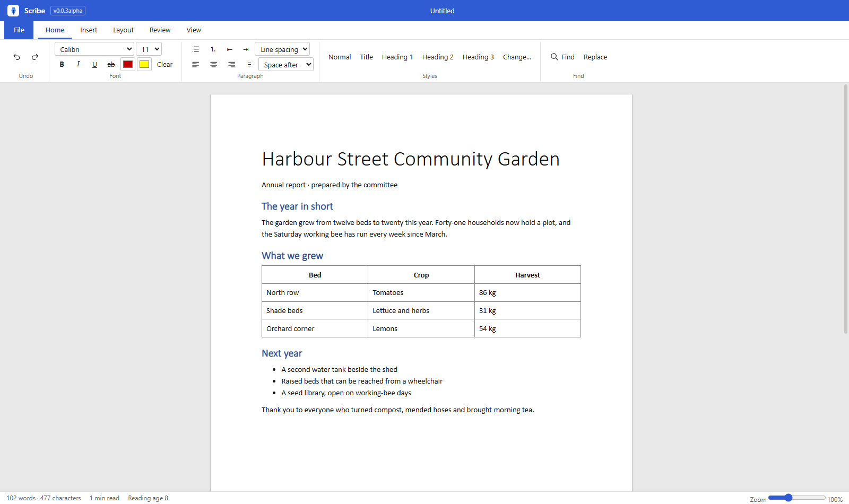The image size is (849, 504).
Task: Clear text formatting
Action: click(x=164, y=64)
